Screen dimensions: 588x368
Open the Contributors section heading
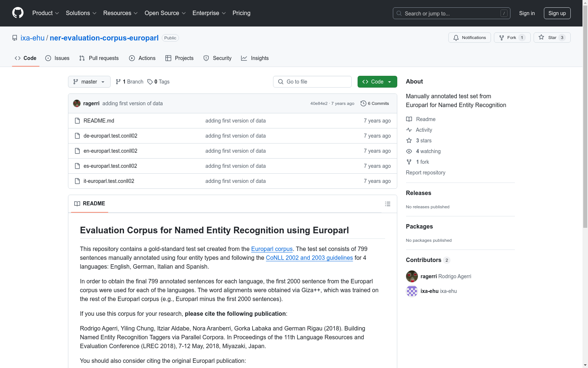pos(428,260)
